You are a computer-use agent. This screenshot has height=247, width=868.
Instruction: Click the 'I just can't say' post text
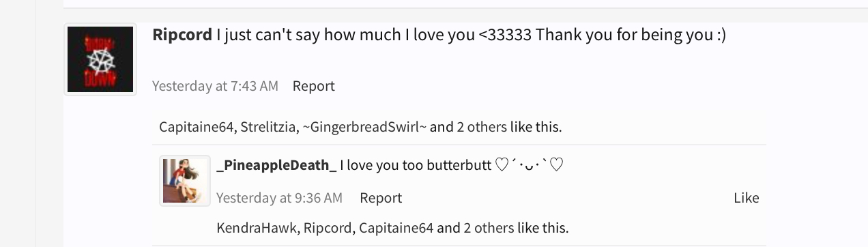(x=471, y=35)
